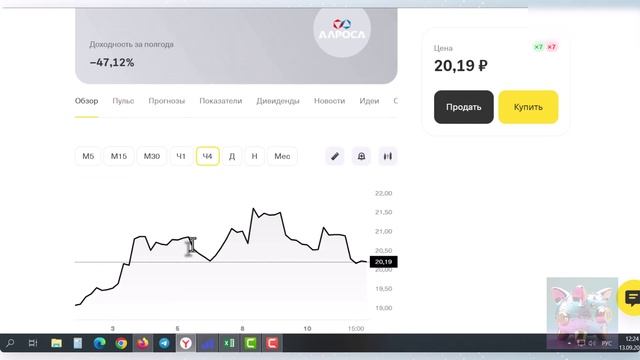Image resolution: width=640 pixels, height=360 pixels.
Task: Click the 21,50 axis label
Action: (x=384, y=212)
